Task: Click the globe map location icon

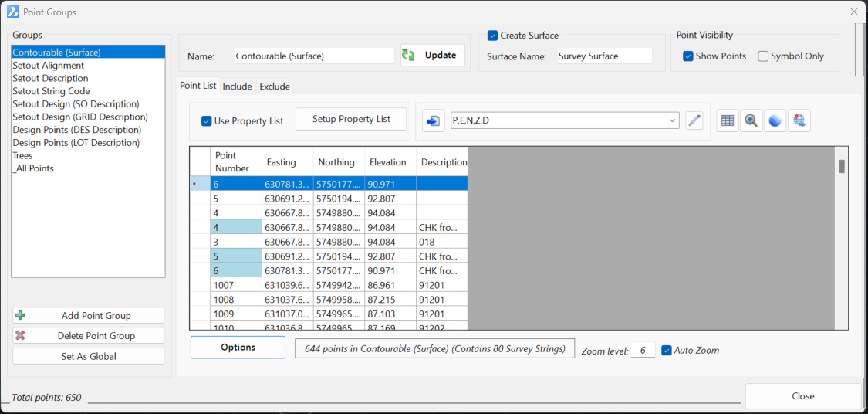Action: coord(799,120)
